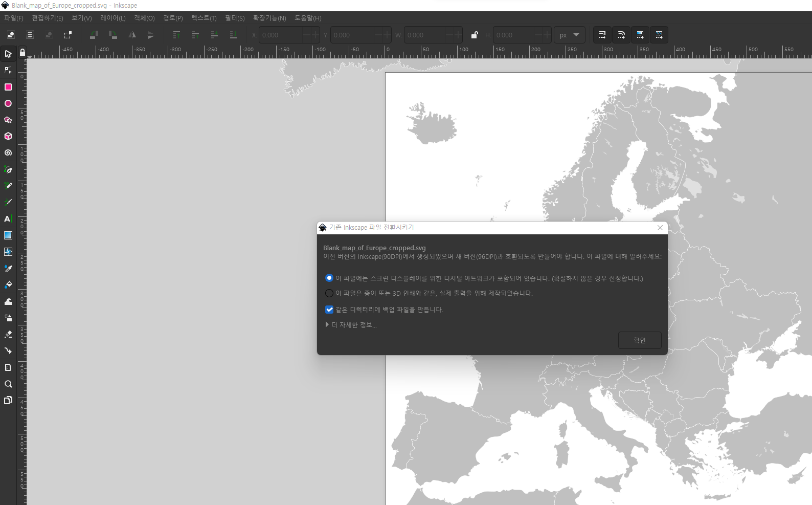Toggle scale rounded corners with rectangles
This screenshot has height=505, width=812.
pyautogui.click(x=621, y=35)
